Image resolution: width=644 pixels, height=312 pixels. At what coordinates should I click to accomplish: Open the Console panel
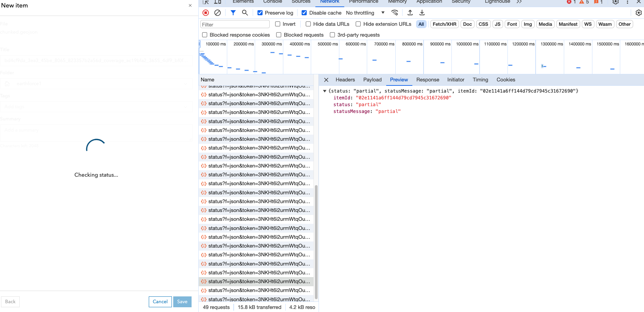[x=272, y=2]
